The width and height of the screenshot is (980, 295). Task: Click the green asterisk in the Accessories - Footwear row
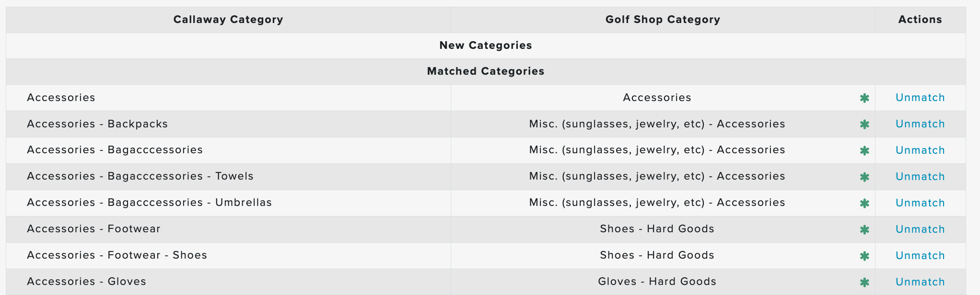(864, 230)
